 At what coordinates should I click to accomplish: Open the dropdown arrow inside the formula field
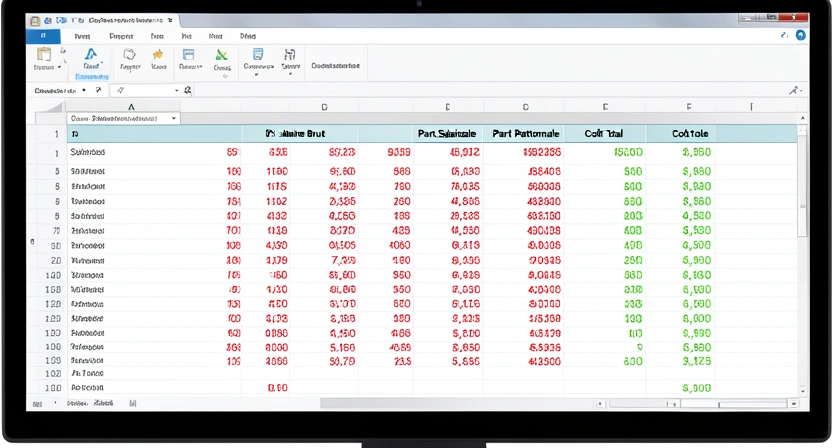176,91
